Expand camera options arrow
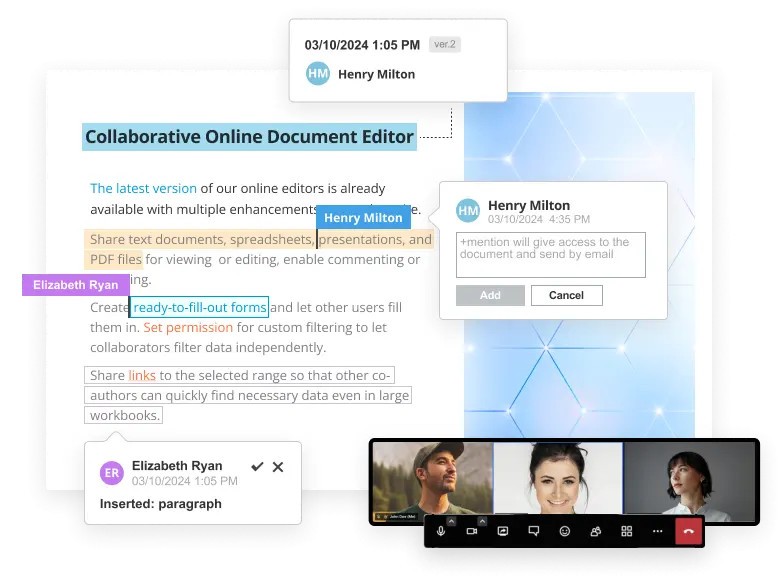This screenshot has height=580, width=780. [481, 521]
